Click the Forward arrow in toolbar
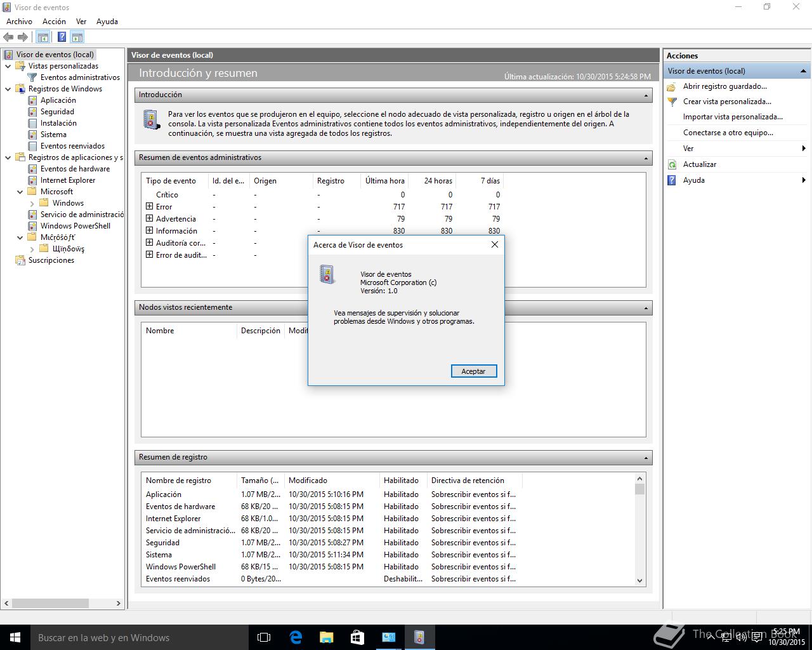This screenshot has height=650, width=812. click(x=23, y=37)
